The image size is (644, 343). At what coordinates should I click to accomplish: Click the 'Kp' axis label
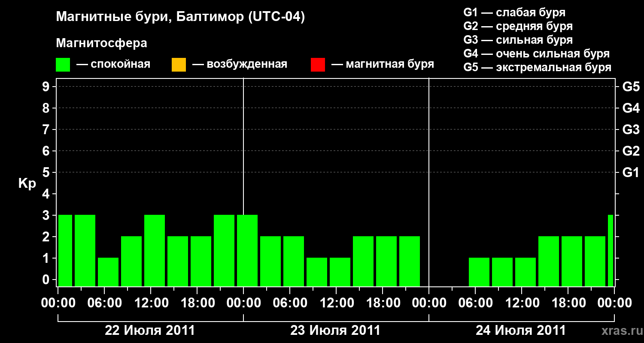pyautogui.click(x=27, y=184)
